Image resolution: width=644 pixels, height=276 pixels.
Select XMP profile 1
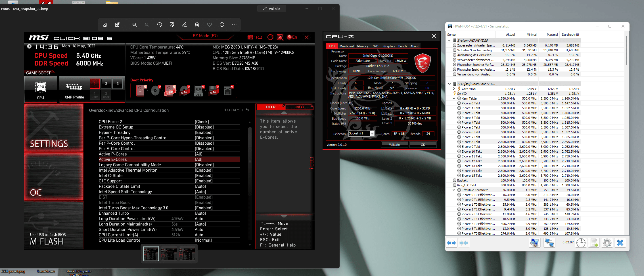[95, 84]
